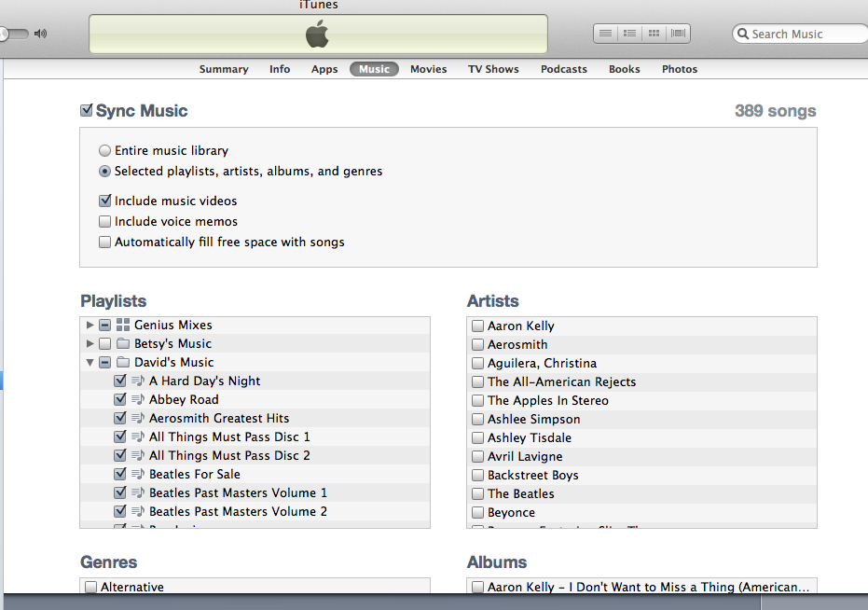Image resolution: width=868 pixels, height=610 pixels.
Task: Uncheck Beatles For Sale playlist
Action: pos(120,474)
